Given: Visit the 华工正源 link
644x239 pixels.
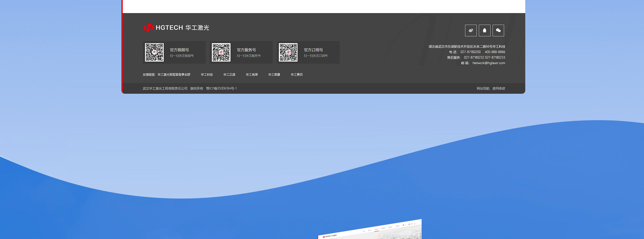Looking at the screenshot, I should [229, 75].
